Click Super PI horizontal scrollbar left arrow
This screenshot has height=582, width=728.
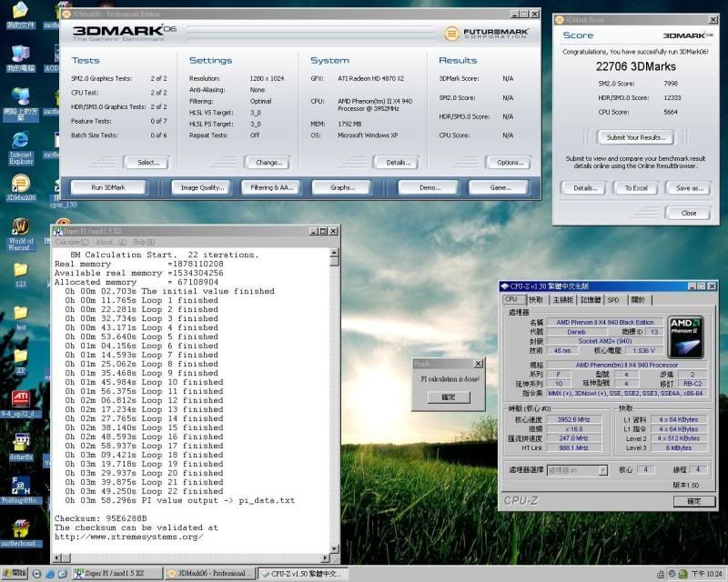57,557
